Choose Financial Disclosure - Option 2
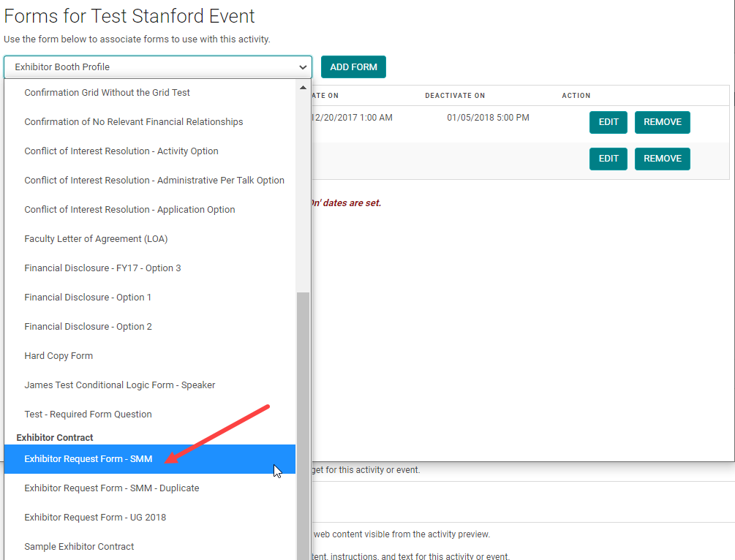The width and height of the screenshot is (735, 560). click(88, 327)
